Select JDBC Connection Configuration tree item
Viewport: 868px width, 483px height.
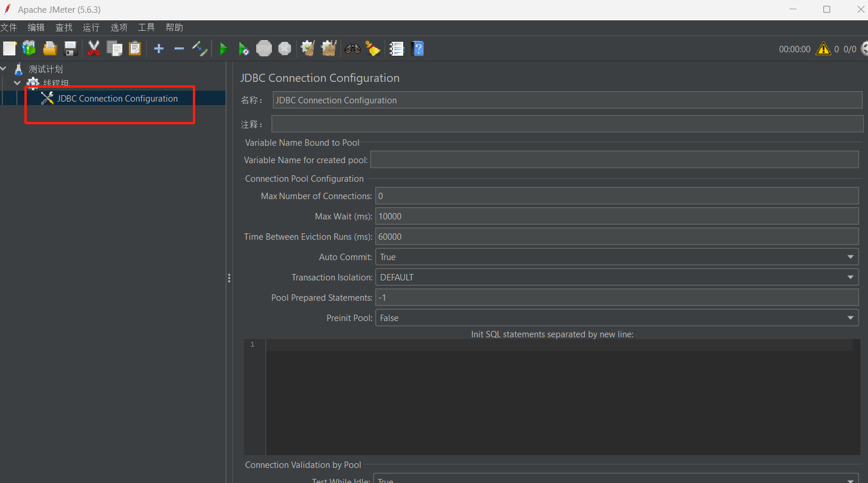[x=117, y=98]
